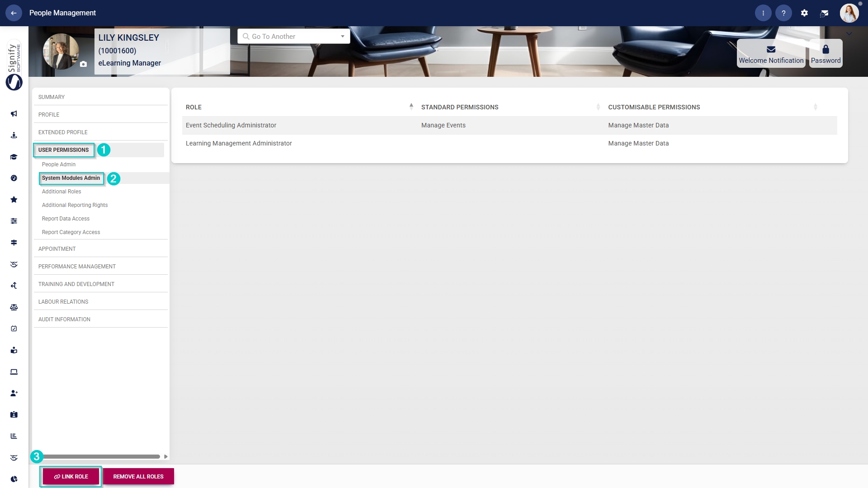Send the Welcome Notification

pos(771,53)
